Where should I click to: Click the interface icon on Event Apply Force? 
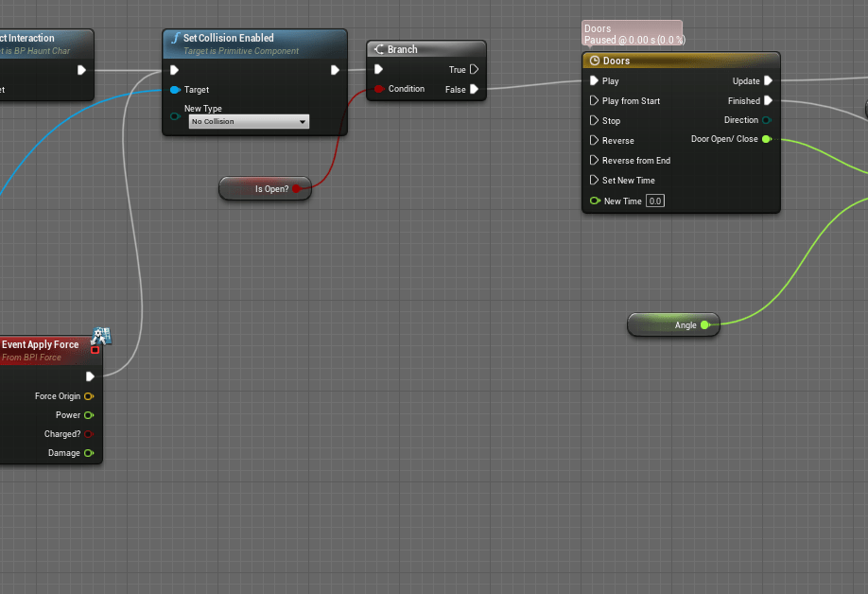click(x=101, y=336)
